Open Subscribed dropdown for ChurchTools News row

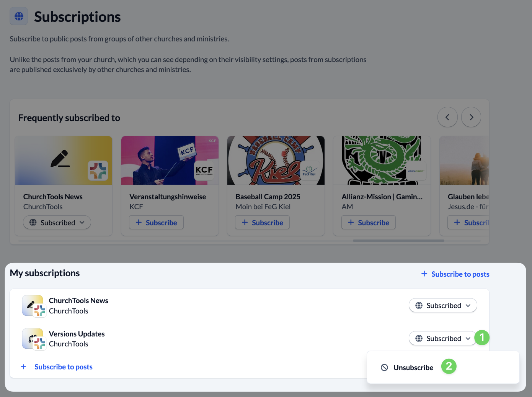[443, 305]
